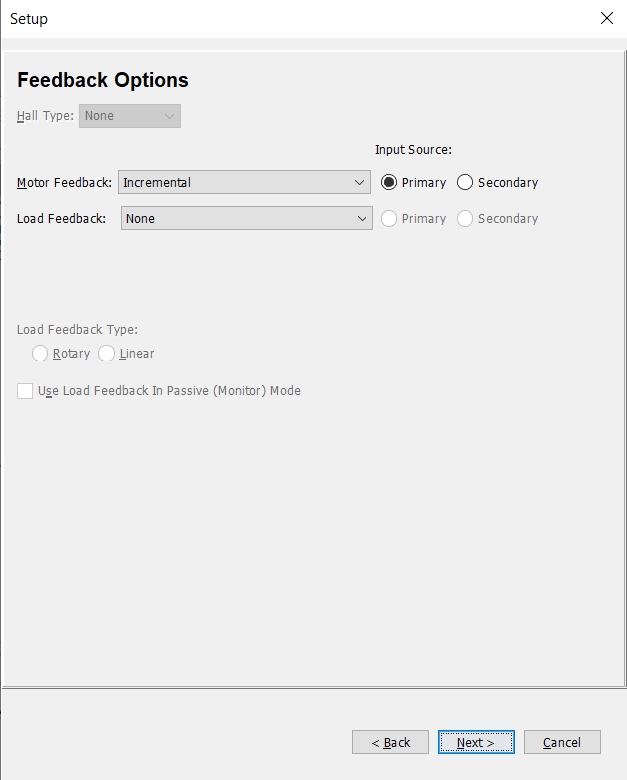Screen dimensions: 627x780
Task: Click the Next button
Action: [476, 742]
